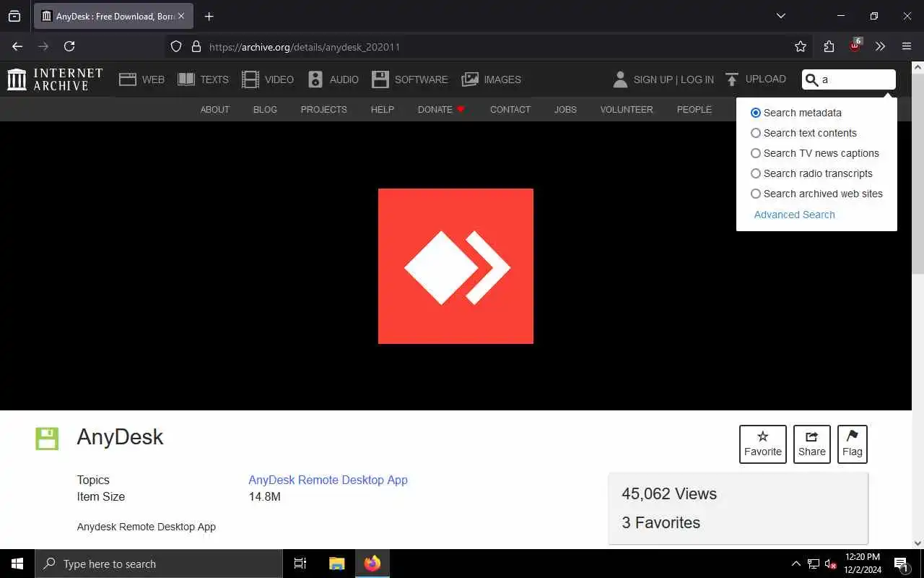Click the site security padlock icon

click(196, 46)
